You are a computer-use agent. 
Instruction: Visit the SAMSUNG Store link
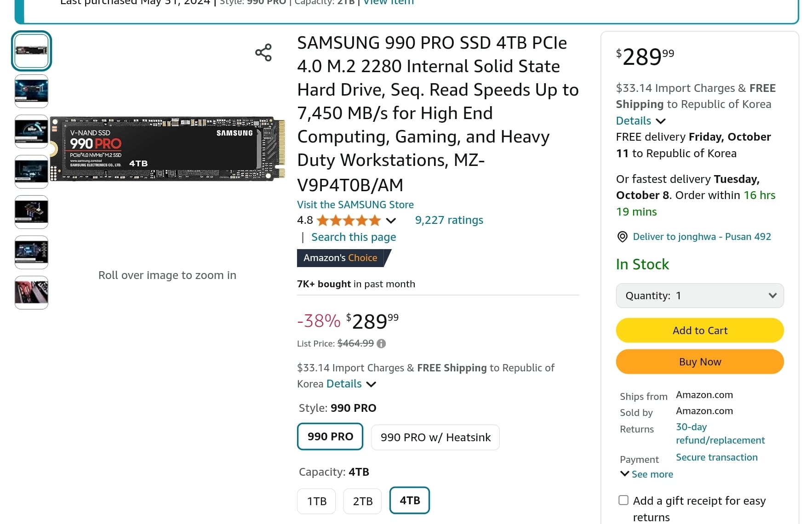click(355, 205)
